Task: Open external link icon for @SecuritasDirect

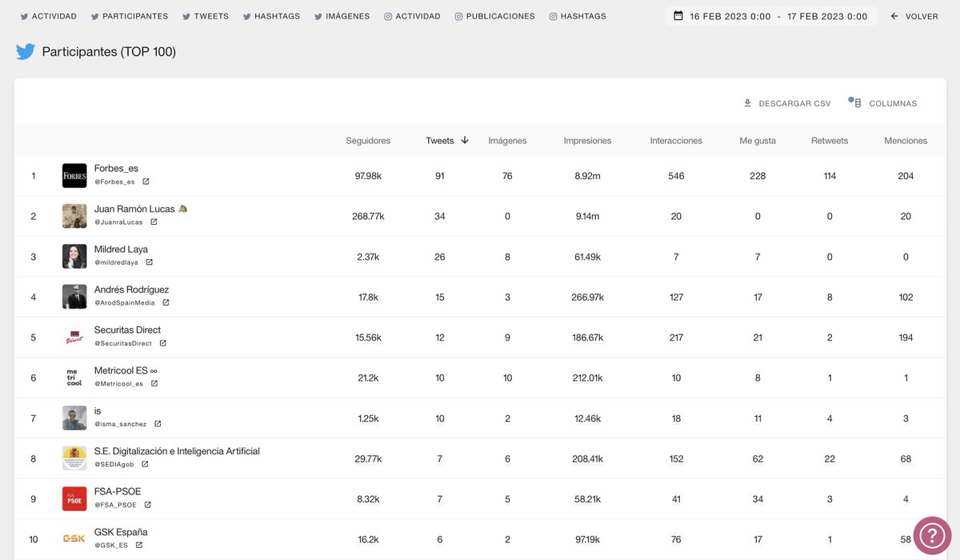Action: [x=162, y=343]
